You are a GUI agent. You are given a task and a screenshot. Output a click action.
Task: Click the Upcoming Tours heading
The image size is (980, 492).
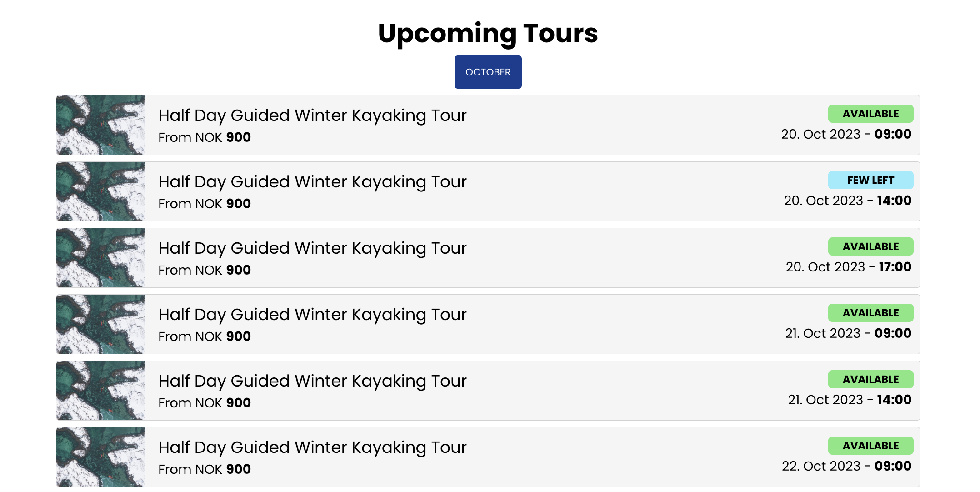[488, 33]
